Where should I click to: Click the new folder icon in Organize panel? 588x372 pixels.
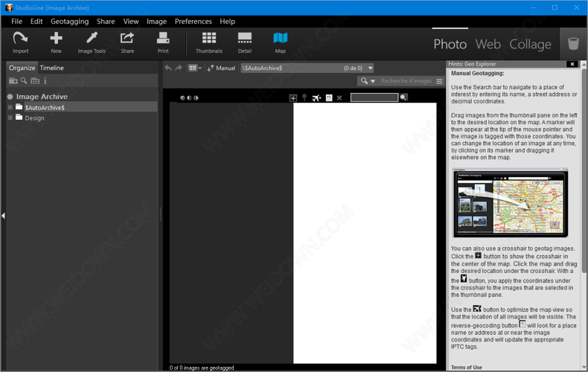click(13, 80)
